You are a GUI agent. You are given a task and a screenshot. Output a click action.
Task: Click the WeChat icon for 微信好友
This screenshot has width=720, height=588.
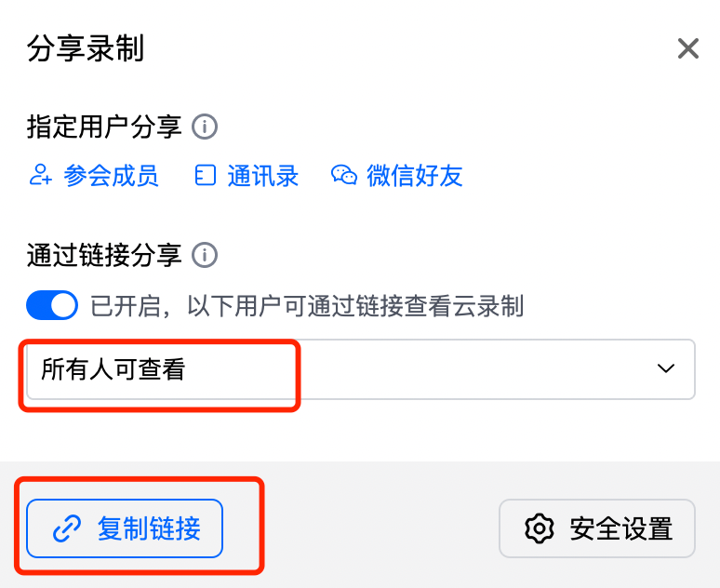344,176
